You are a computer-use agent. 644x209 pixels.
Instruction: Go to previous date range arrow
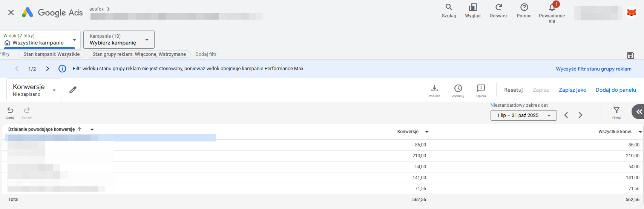[x=566, y=115]
